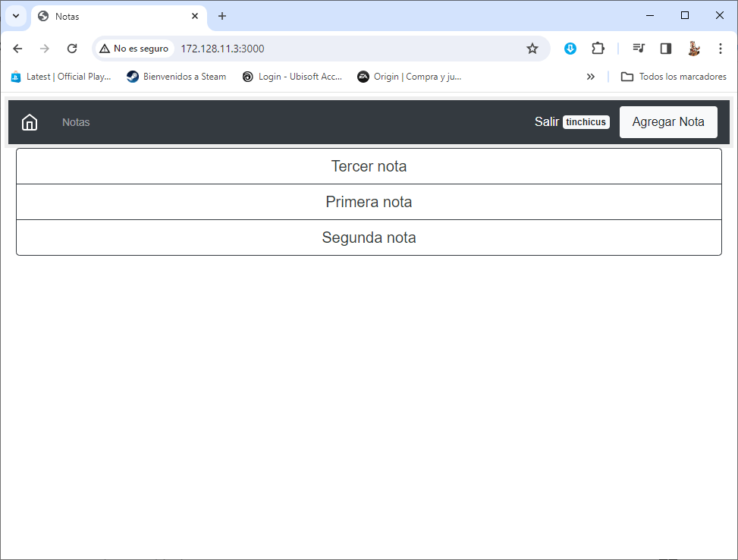The height and width of the screenshot is (560, 738).
Task: Click the browser back arrow
Action: 17,49
